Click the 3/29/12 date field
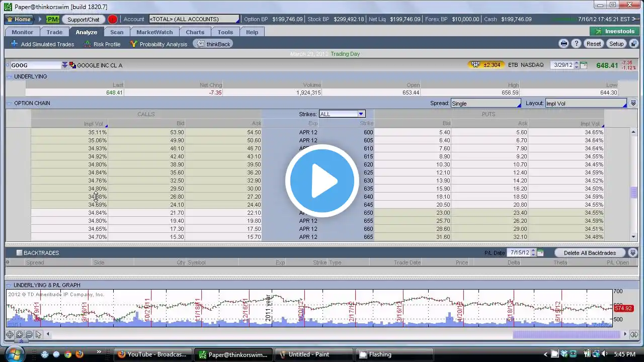The image size is (644, 362). (562, 65)
